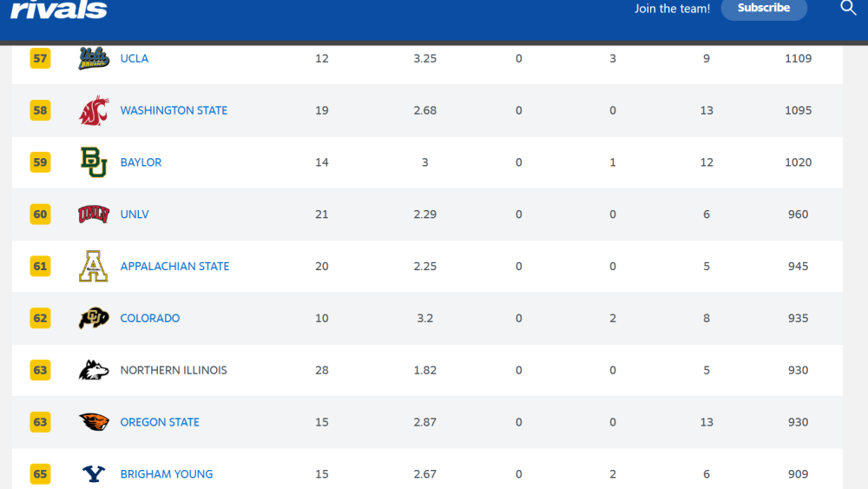Select Baylor's commit count 14
The image size is (868, 489).
[322, 162]
